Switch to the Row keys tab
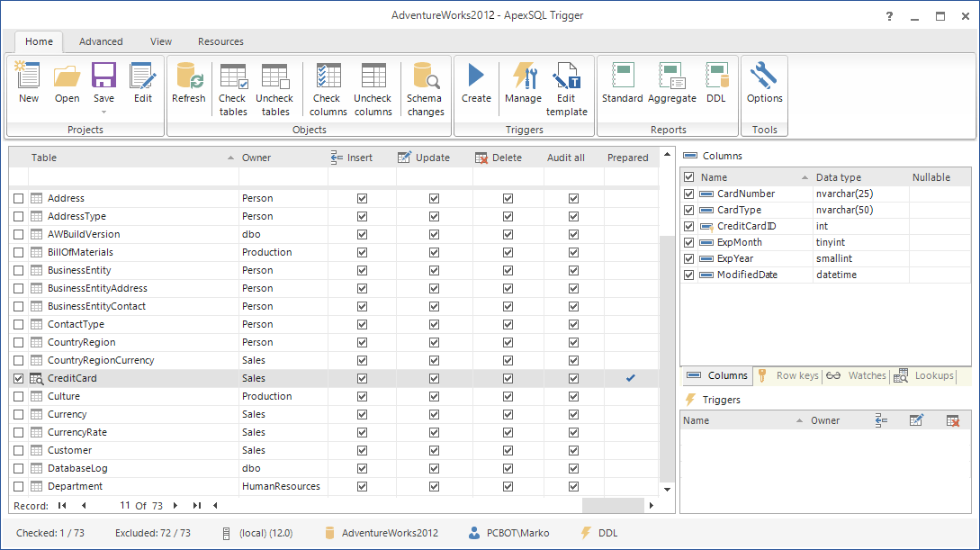The image size is (980, 550). click(x=796, y=375)
